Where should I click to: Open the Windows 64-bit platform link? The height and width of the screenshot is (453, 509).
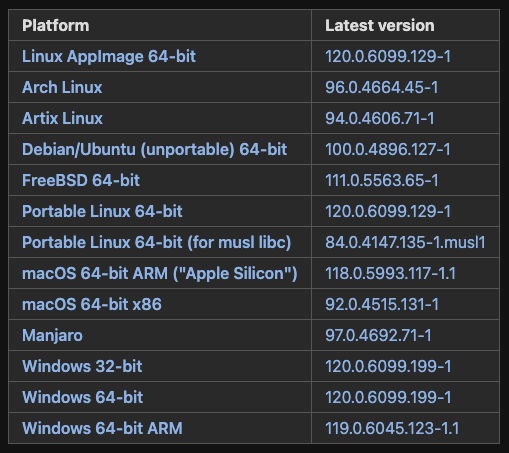click(82, 397)
